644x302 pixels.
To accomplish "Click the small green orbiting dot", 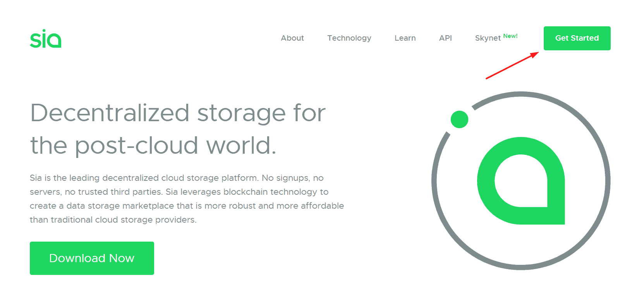I will (x=459, y=119).
